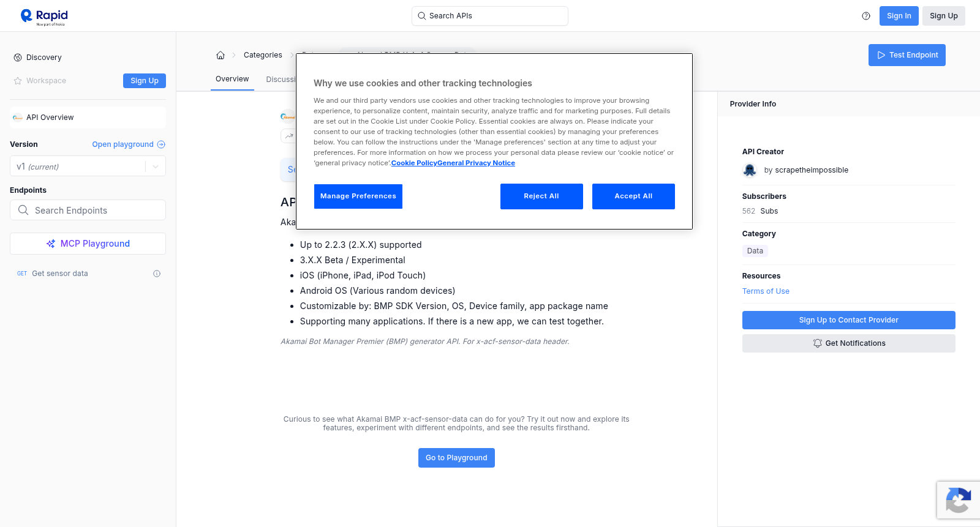Open the Terms of Use link

(x=766, y=291)
